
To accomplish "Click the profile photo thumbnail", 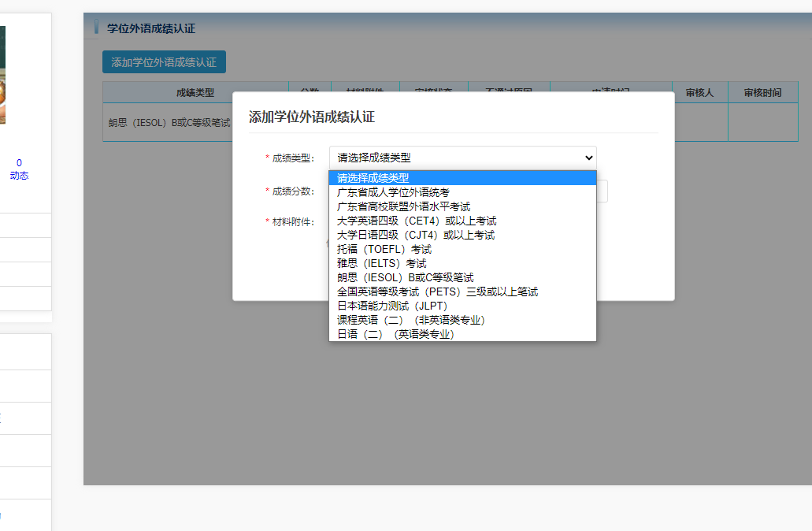I will tap(2, 75).
